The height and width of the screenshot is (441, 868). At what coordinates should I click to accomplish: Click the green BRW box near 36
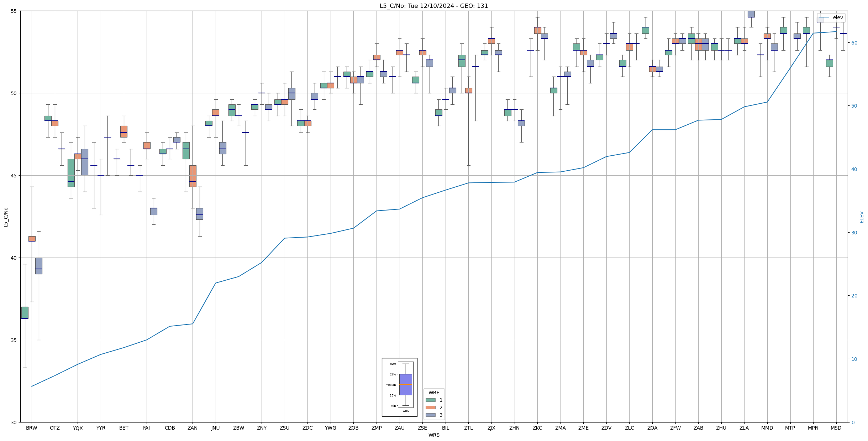[25, 312]
